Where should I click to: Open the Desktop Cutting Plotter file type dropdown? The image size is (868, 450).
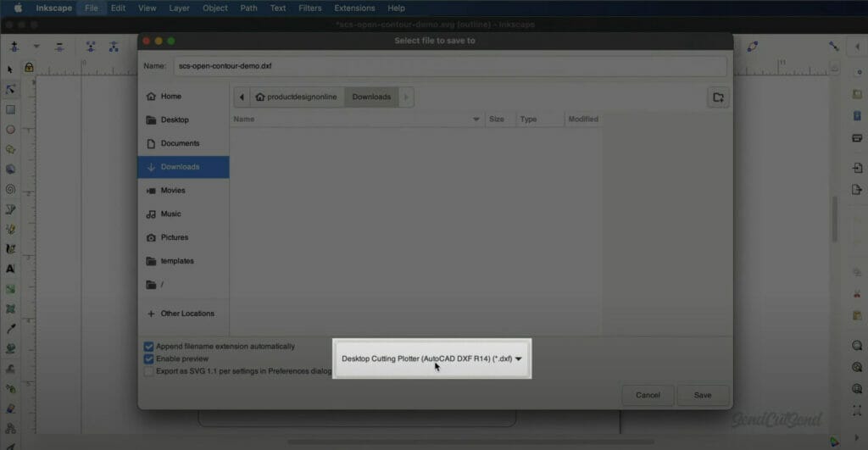(x=431, y=358)
